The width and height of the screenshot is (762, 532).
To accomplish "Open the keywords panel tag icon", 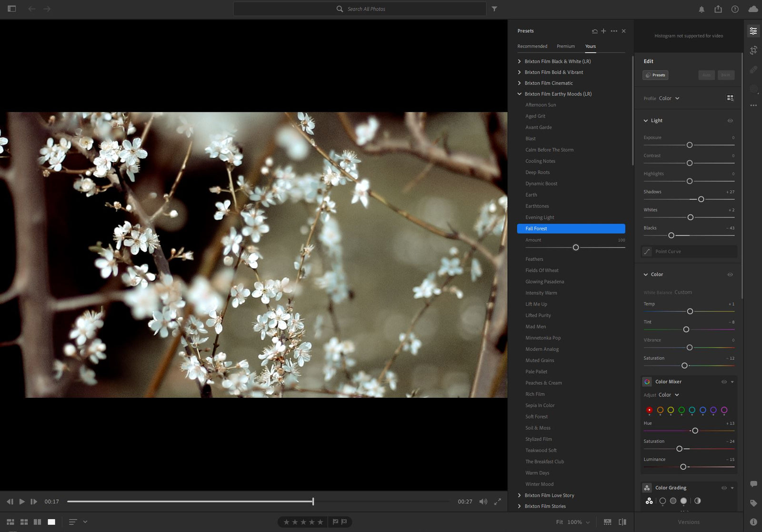I will pos(754,503).
